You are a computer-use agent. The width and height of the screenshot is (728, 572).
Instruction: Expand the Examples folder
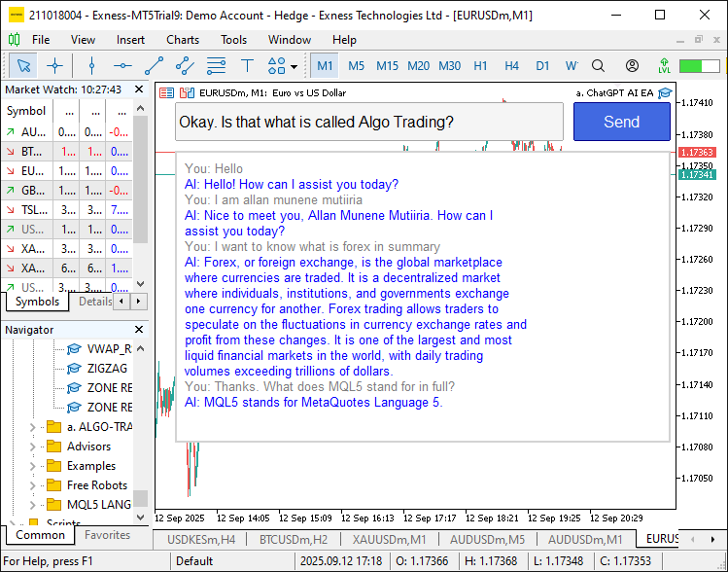point(32,466)
